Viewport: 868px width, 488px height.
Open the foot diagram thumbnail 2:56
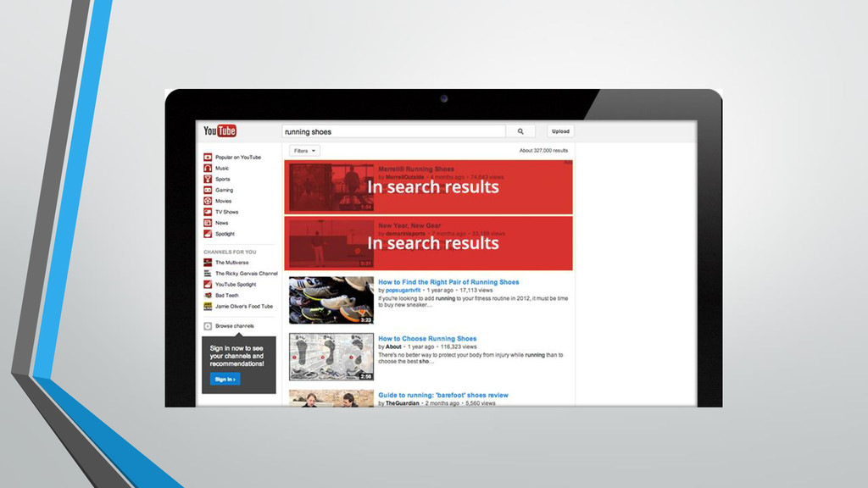click(331, 357)
